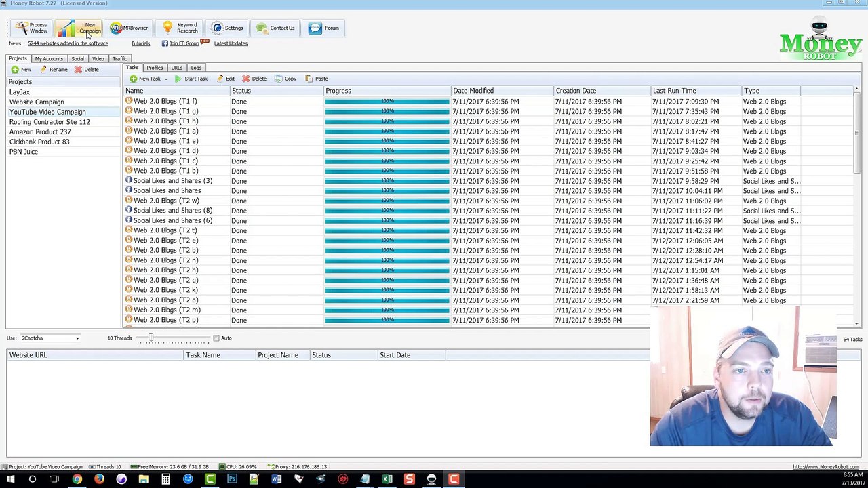Select the LayJax project
Screen dimensions: 868x488
click(x=64, y=92)
